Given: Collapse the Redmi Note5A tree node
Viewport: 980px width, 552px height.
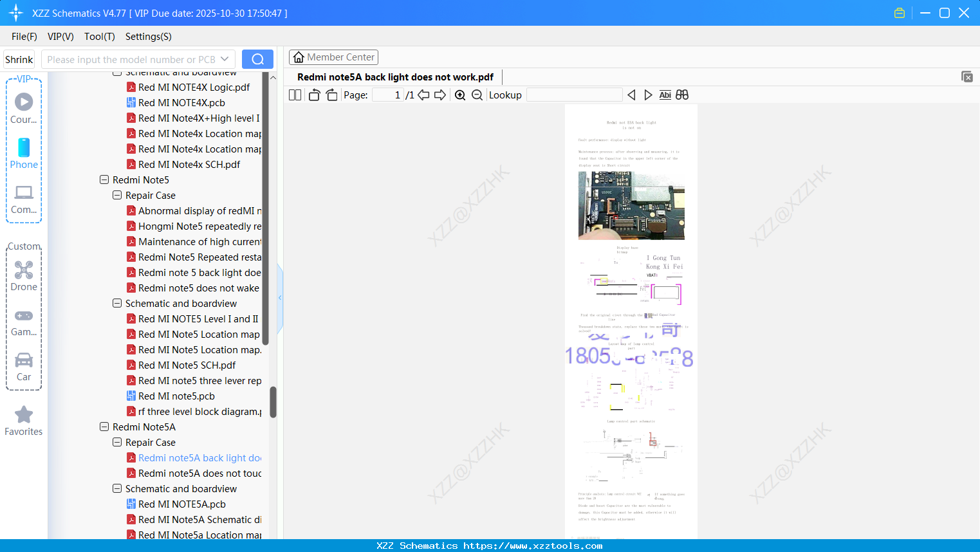Looking at the screenshot, I should click(104, 427).
